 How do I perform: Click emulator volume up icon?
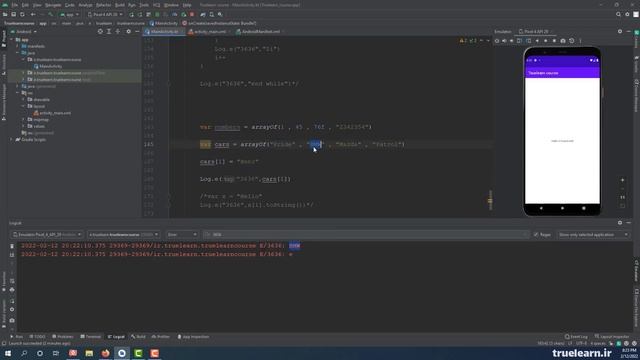coord(504,41)
